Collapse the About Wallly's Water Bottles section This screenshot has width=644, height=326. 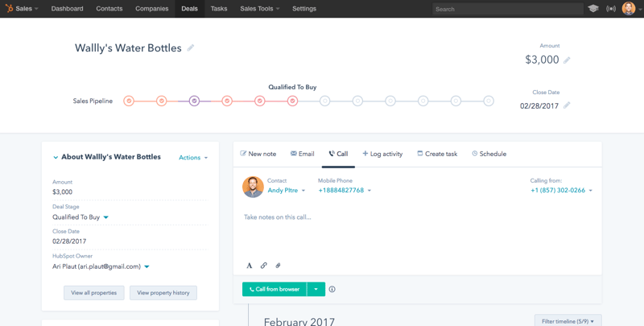point(56,158)
